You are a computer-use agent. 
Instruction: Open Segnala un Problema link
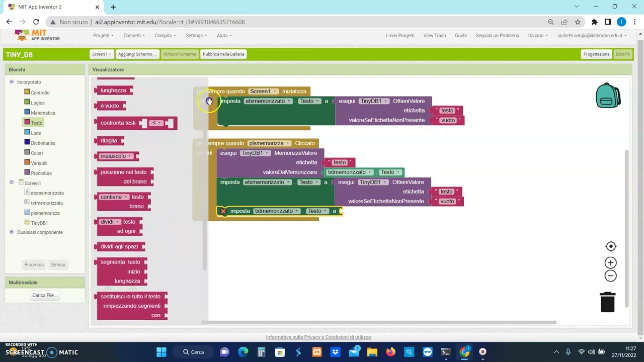[x=498, y=36]
